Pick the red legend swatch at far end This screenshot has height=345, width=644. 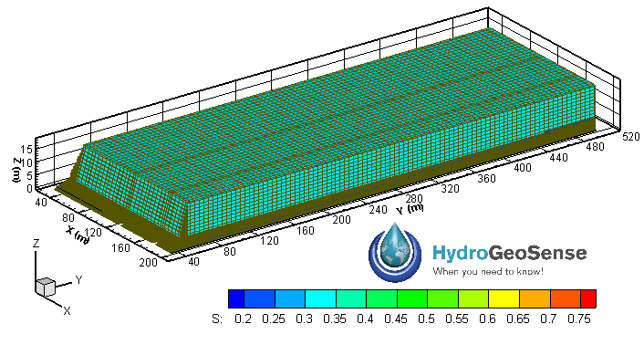pyautogui.click(x=588, y=298)
